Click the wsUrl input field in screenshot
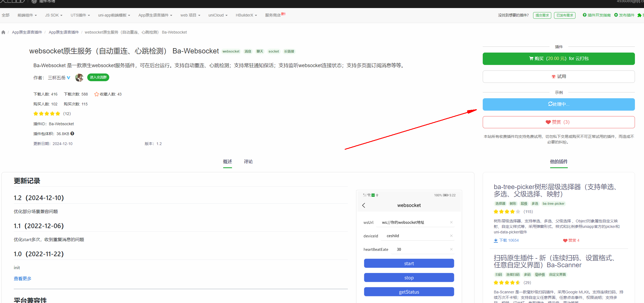This screenshot has height=303, width=644. [x=415, y=222]
